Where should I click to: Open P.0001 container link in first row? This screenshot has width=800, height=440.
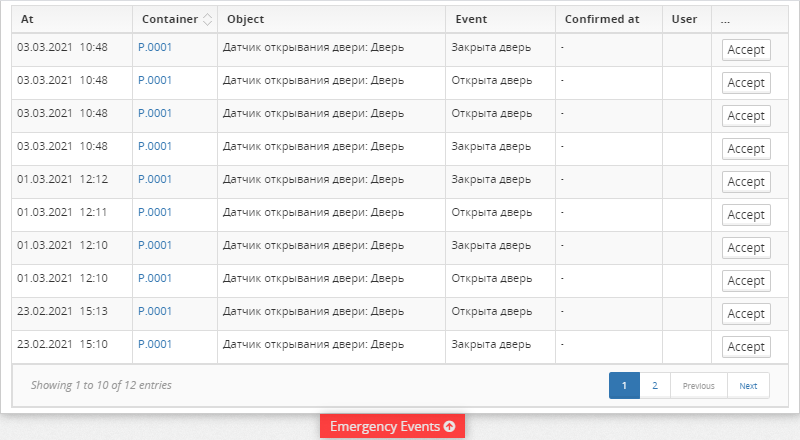(x=155, y=47)
